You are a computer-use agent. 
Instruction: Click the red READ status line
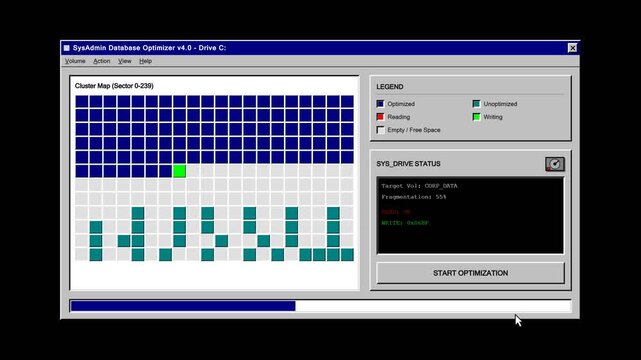coord(396,212)
